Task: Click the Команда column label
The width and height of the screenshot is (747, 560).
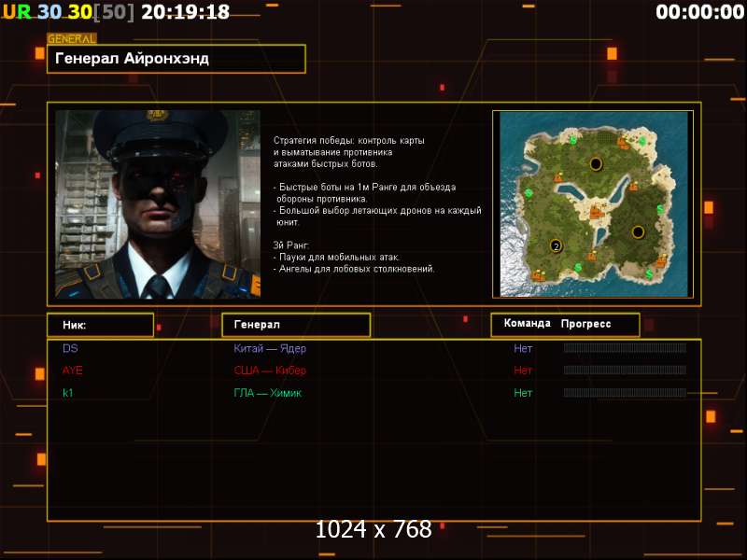Action: (527, 323)
